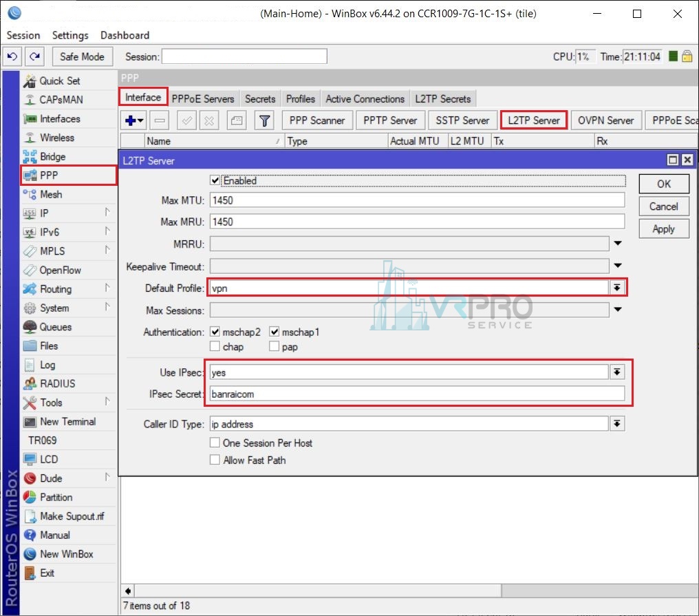Open the Session menu
The width and height of the screenshot is (699, 616).
pos(23,35)
